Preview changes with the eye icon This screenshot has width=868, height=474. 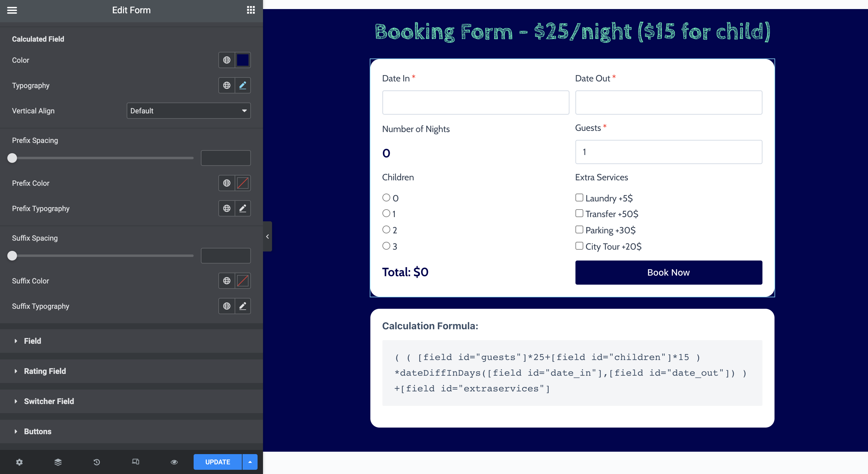(174, 462)
